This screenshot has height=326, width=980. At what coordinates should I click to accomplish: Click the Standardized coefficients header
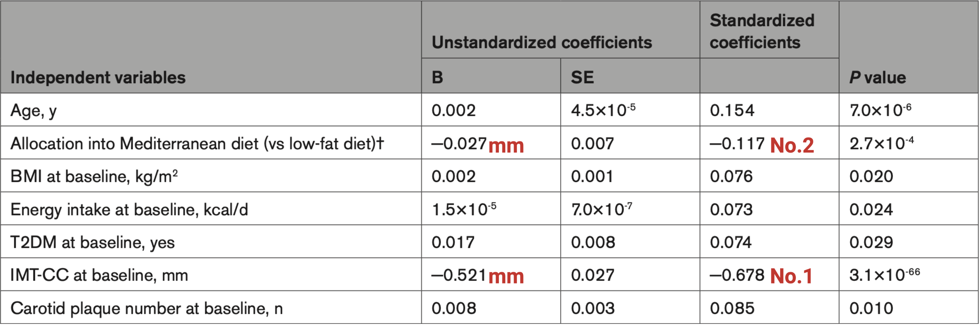coord(762,31)
